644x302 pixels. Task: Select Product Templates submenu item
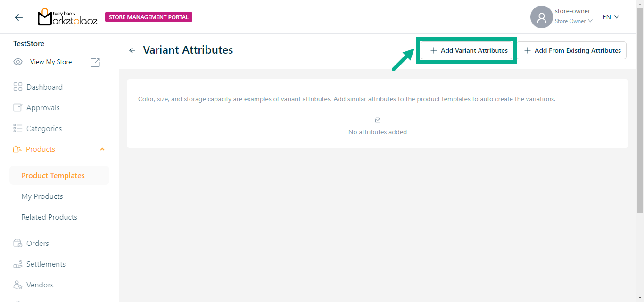point(53,176)
